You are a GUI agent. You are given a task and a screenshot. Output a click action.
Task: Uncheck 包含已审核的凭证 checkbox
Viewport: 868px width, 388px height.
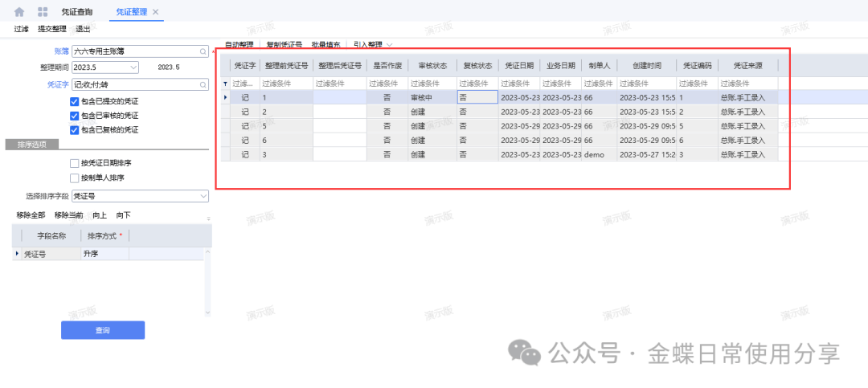pyautogui.click(x=75, y=116)
